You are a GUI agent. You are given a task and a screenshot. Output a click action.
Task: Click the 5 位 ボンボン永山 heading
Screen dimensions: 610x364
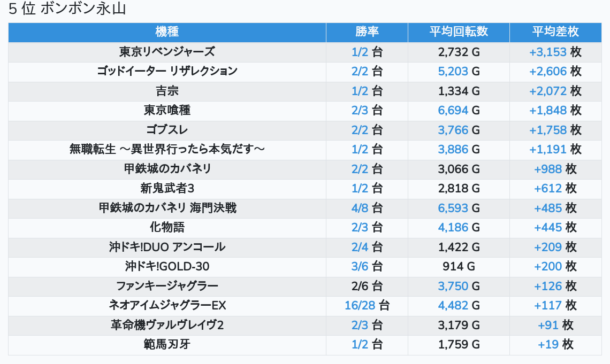coord(67,9)
